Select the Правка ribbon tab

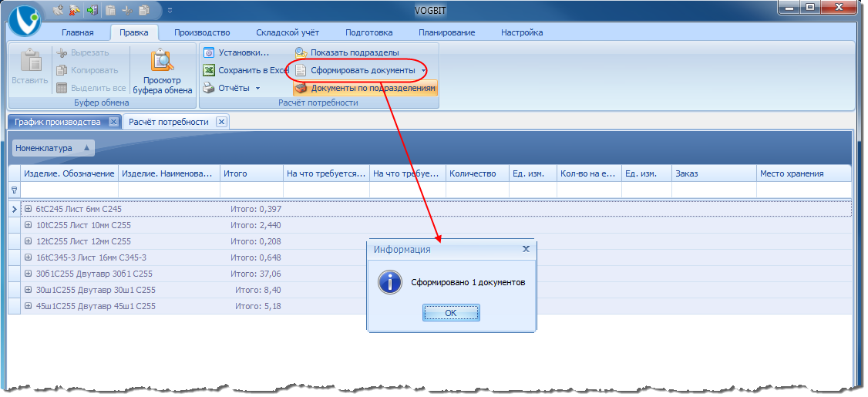(134, 32)
